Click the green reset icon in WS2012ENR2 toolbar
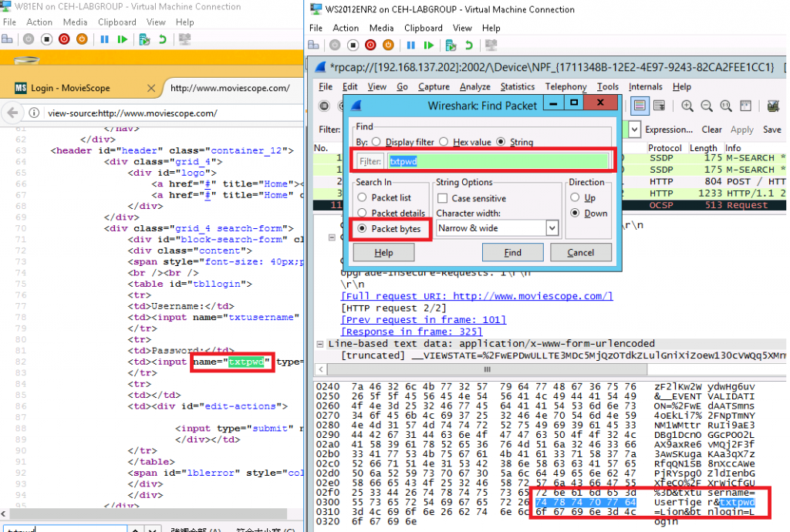Viewport: 790px width, 532px height. tap(428, 45)
